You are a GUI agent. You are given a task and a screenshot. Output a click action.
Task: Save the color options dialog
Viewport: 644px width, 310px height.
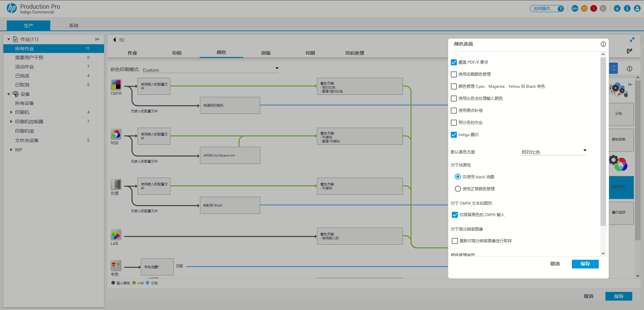pyautogui.click(x=585, y=264)
